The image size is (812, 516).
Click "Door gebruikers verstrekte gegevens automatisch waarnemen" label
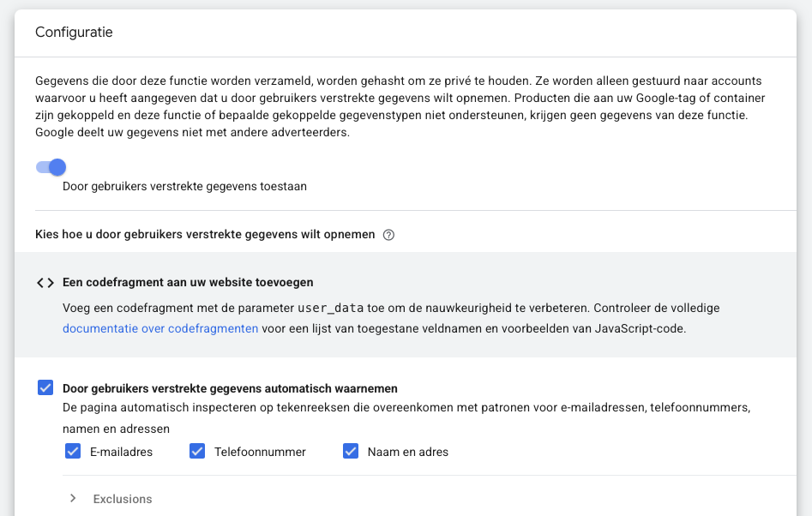point(230,388)
